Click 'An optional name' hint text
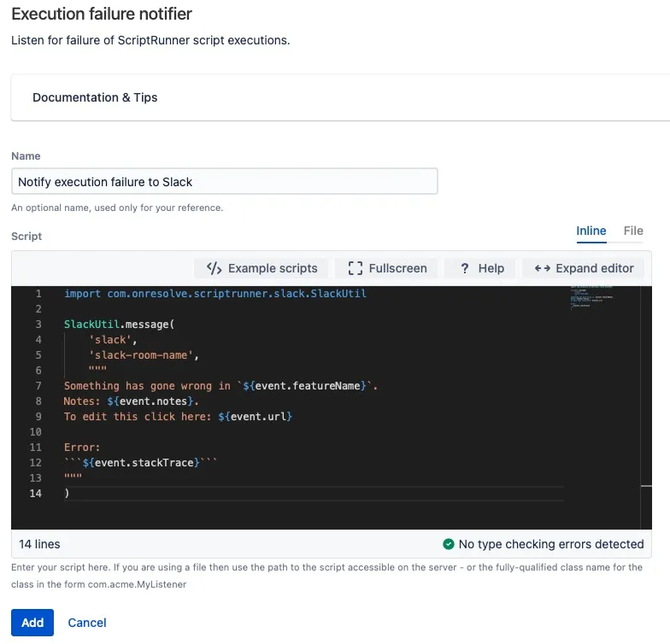670x644 pixels. click(x=117, y=208)
